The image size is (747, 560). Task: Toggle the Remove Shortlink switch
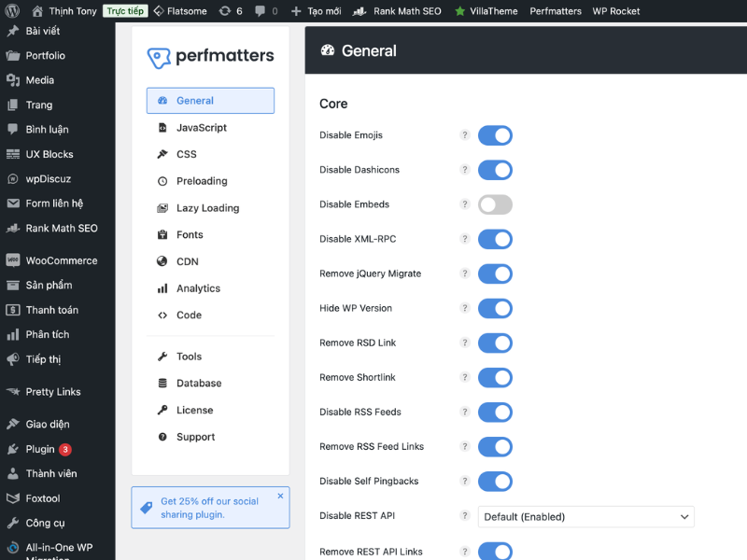[495, 378]
